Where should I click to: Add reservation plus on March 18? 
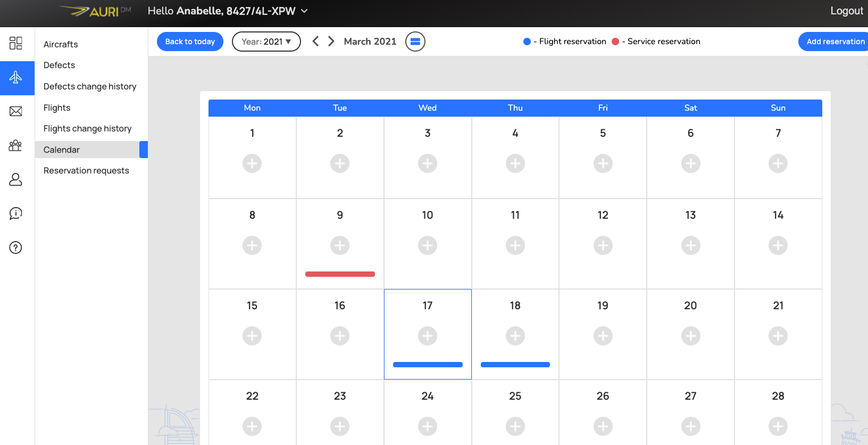coord(515,336)
